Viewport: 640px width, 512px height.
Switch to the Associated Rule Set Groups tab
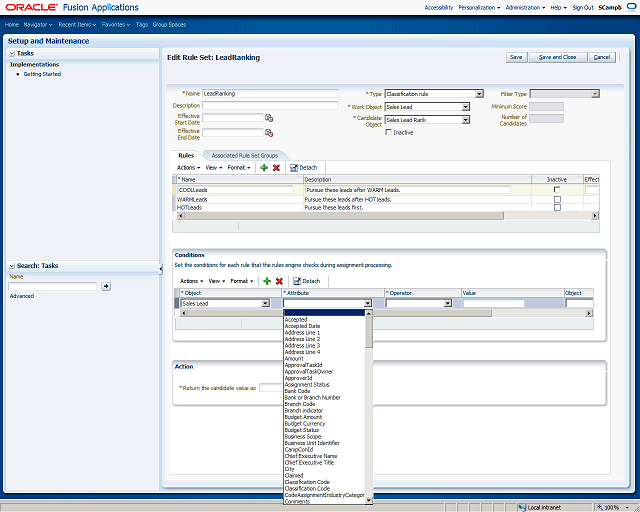click(x=244, y=156)
